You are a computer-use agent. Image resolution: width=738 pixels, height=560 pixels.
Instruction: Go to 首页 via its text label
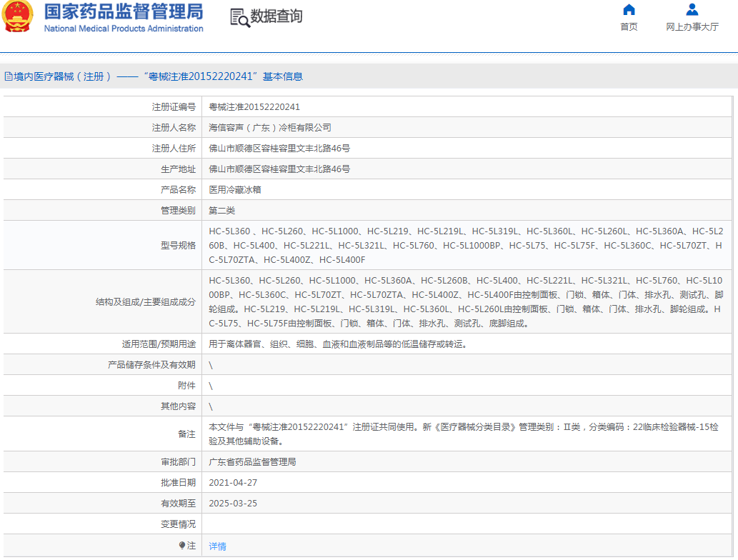(x=629, y=27)
